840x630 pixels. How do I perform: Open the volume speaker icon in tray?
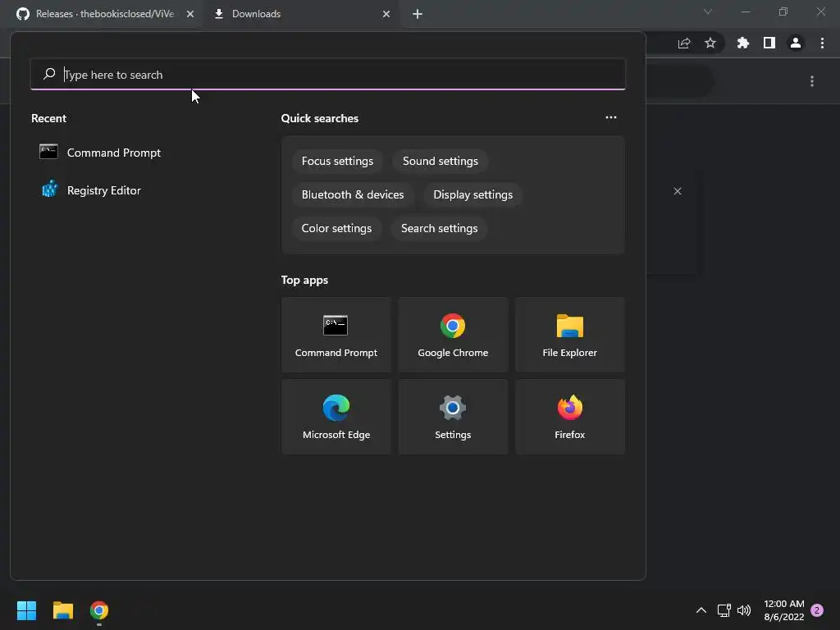743,610
